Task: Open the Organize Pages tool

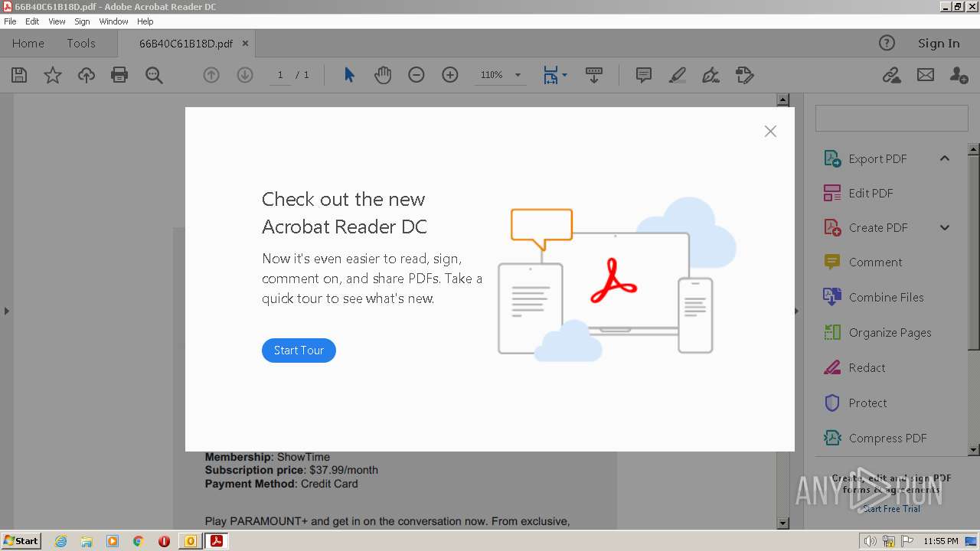Action: click(x=890, y=333)
